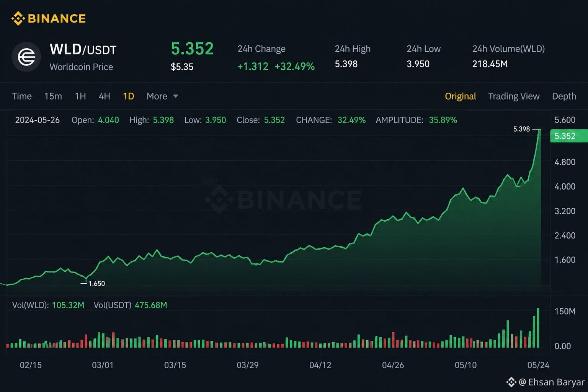The width and height of the screenshot is (588, 392).
Task: Open the More intervals dropdown
Action: [x=162, y=96]
